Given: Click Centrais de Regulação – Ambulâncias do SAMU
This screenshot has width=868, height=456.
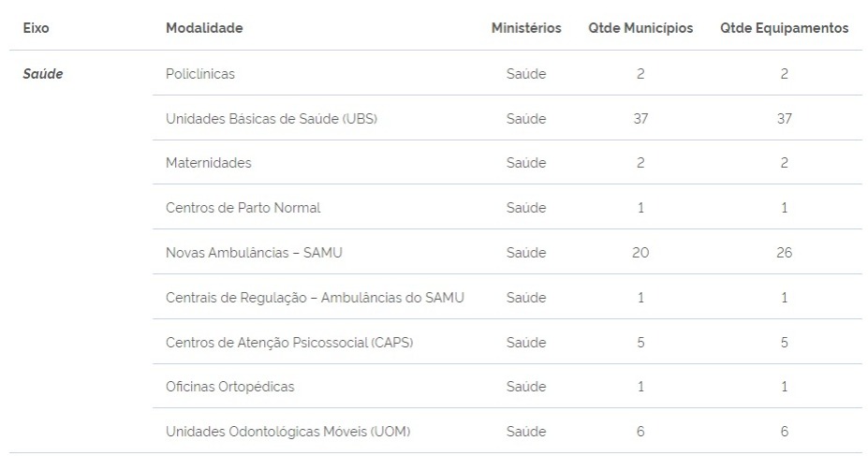Looking at the screenshot, I should click(315, 298).
